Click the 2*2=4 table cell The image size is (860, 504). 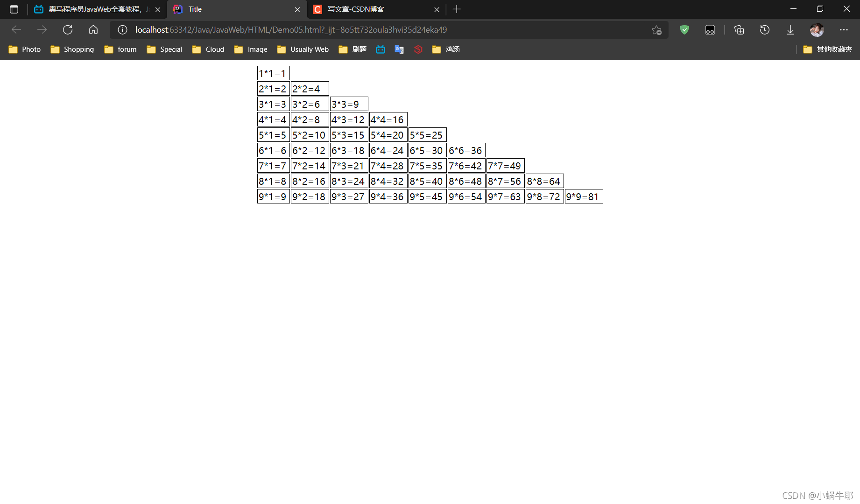tap(310, 89)
